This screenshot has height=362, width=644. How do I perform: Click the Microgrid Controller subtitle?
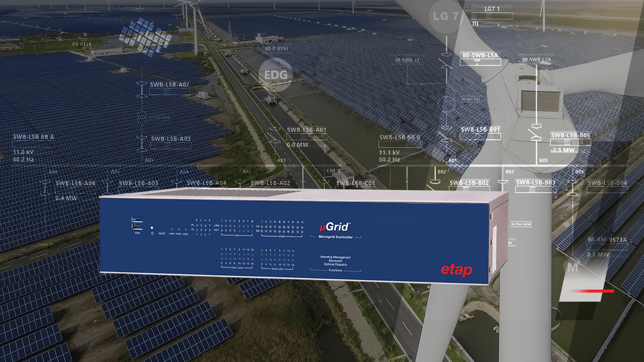[335, 237]
